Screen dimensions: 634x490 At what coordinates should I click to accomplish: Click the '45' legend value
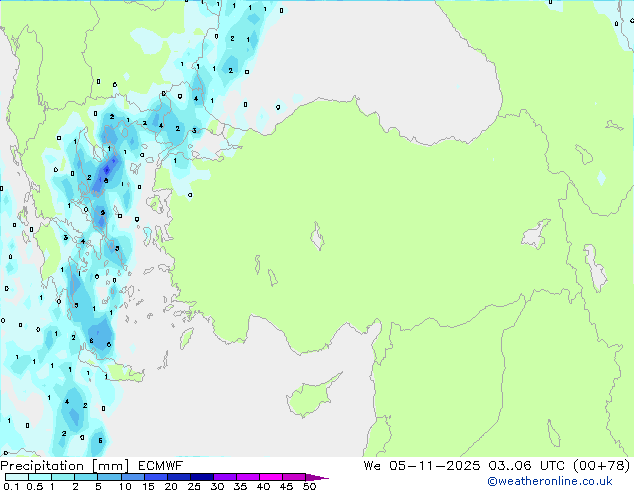(286, 486)
